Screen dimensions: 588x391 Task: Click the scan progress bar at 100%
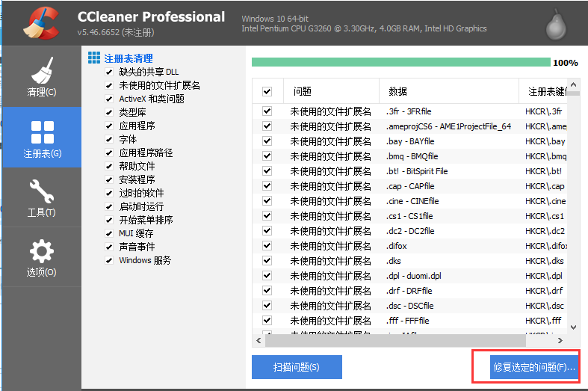pos(401,62)
